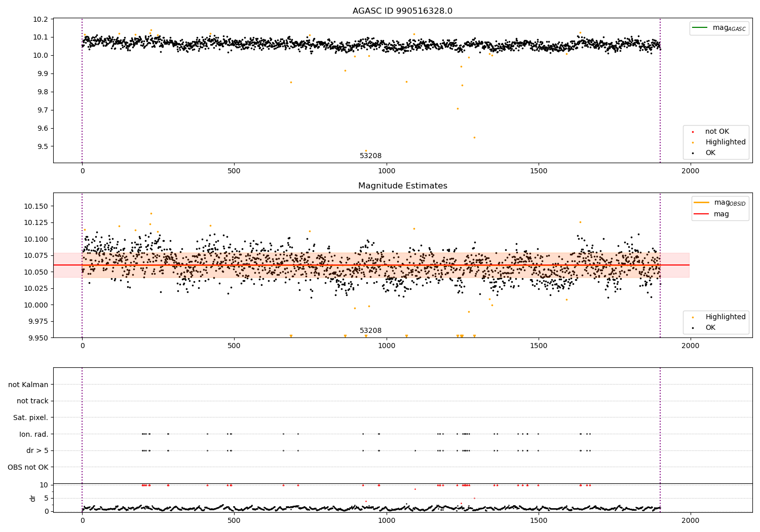760x532 pixels.
Task: Select the 10.050 y-axis tick label
Action: pyautogui.click(x=36, y=272)
